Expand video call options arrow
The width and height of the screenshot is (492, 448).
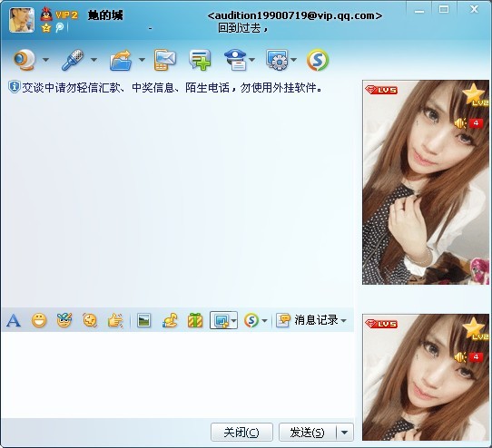pos(45,60)
